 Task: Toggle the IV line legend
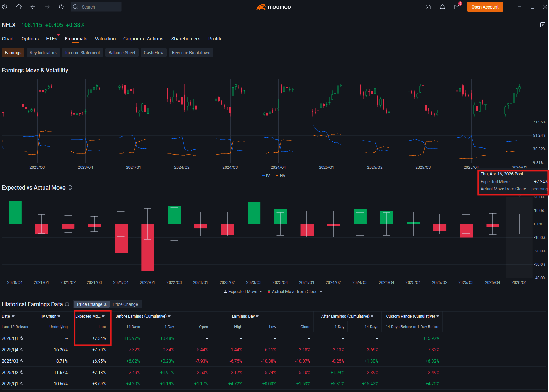(x=266, y=176)
